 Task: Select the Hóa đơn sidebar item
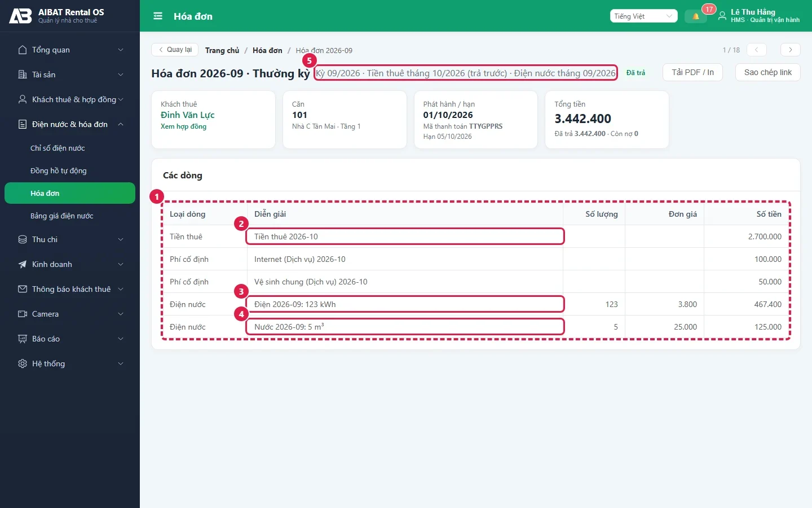tap(70, 193)
